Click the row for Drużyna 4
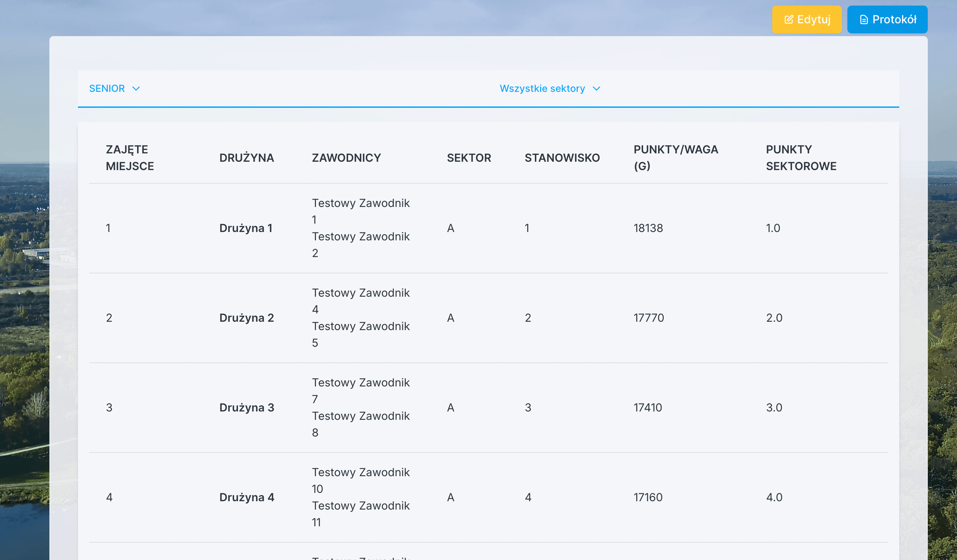 (x=246, y=497)
